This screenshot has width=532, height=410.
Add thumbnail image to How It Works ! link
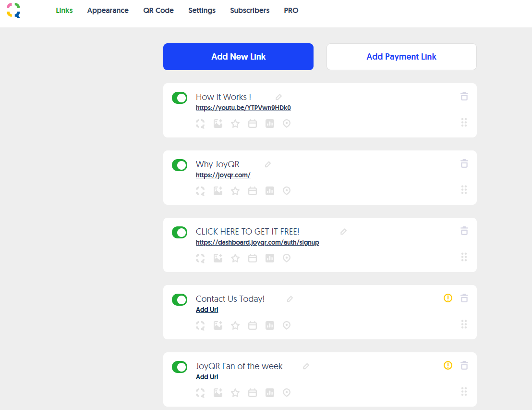point(218,124)
